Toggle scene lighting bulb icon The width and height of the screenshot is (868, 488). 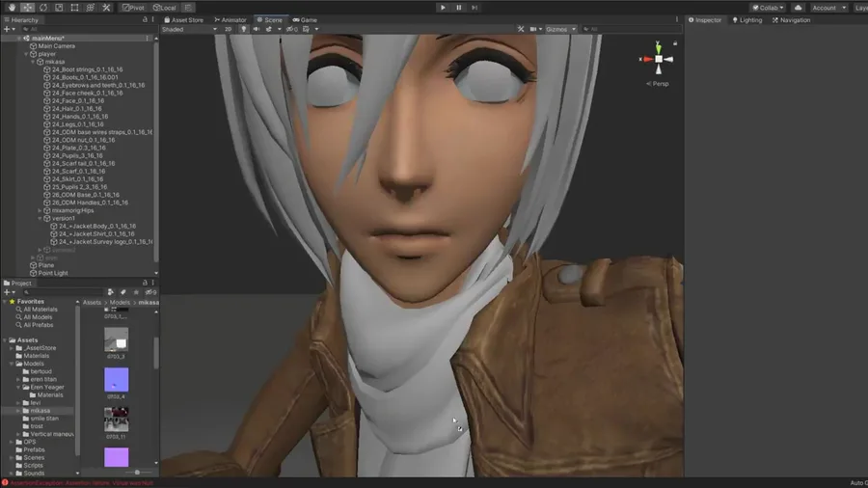click(x=243, y=29)
